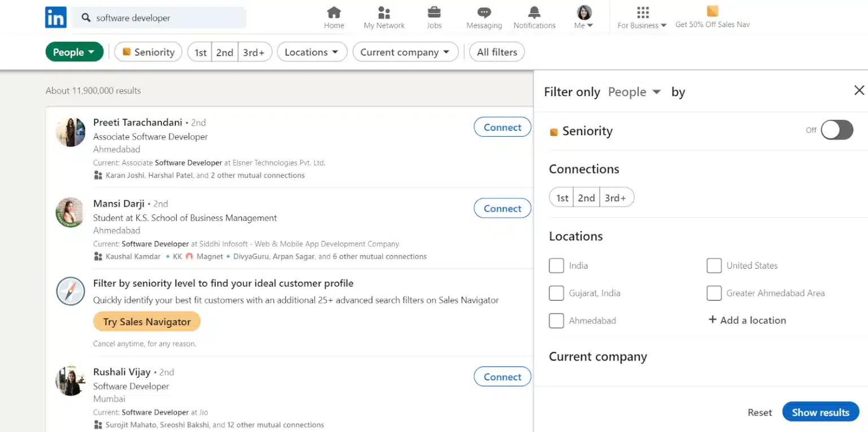Check the United States location checkbox
This screenshot has width=868, height=432.
pyautogui.click(x=714, y=265)
